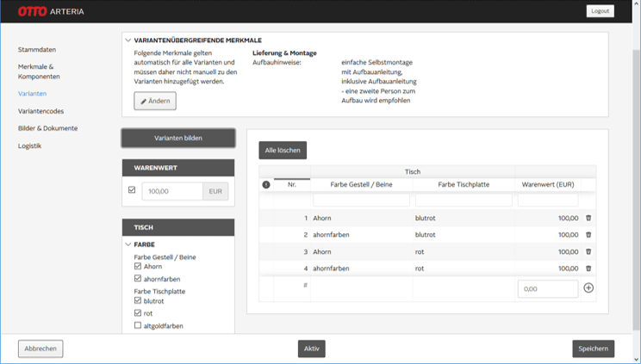The height and width of the screenshot is (364, 641).
Task: Click 'Ahorn' cell in row 3
Action: click(x=322, y=251)
